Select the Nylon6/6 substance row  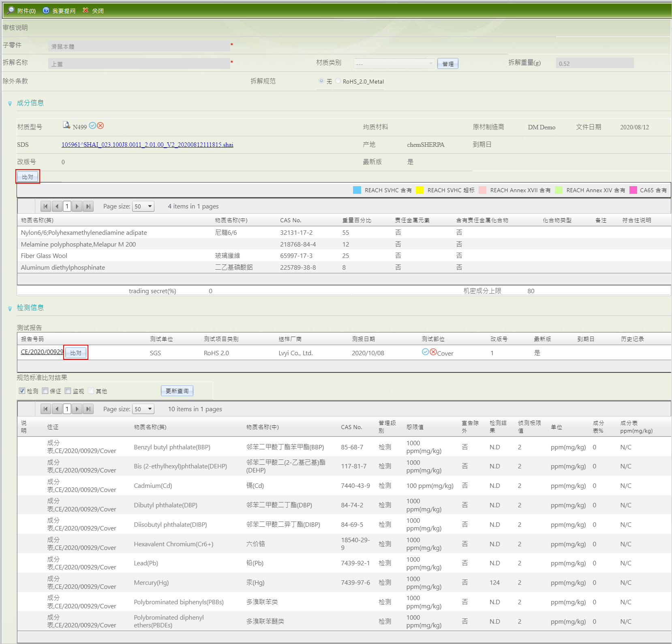click(x=344, y=232)
